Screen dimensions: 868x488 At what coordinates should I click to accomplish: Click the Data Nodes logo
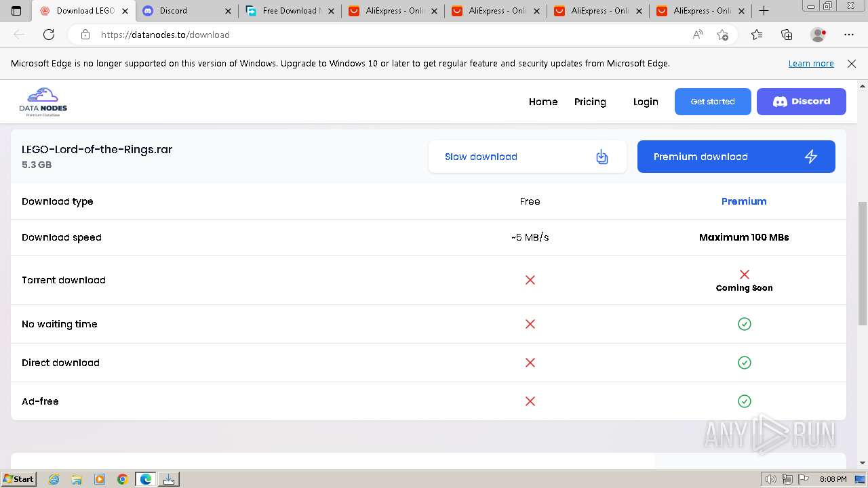point(43,102)
